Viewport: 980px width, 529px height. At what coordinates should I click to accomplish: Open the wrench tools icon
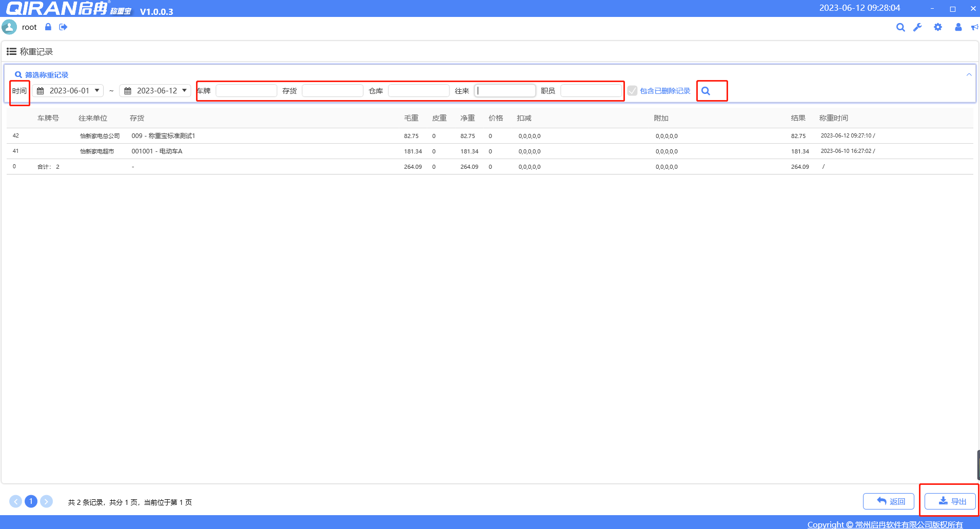917,28
